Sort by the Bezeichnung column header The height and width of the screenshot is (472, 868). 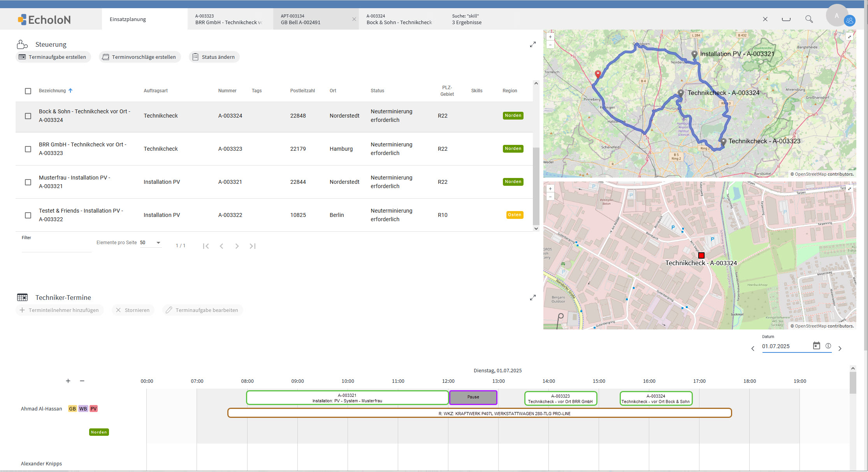(53, 91)
